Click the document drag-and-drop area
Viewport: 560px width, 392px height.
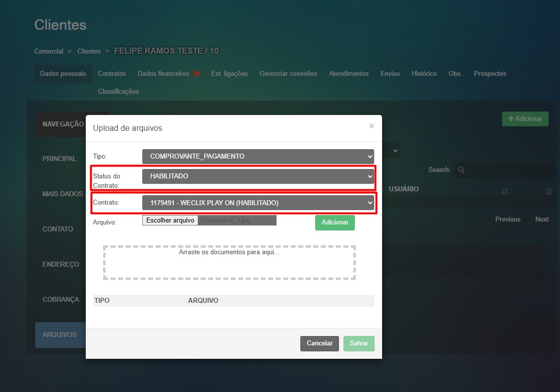[229, 263]
